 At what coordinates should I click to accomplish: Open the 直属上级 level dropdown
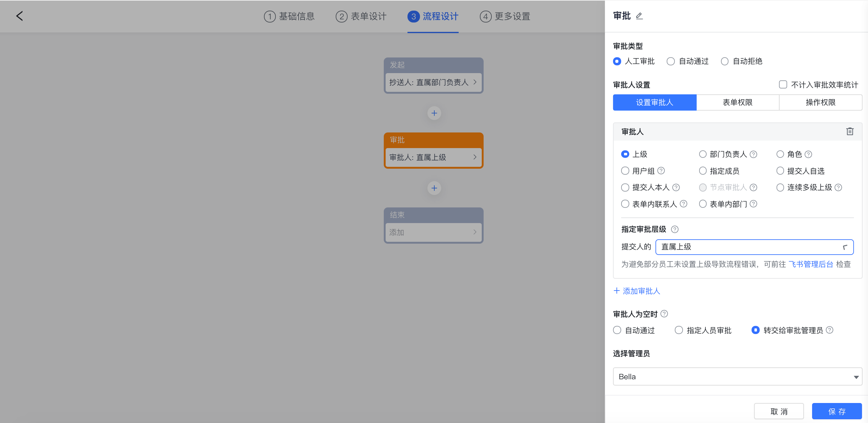click(x=754, y=247)
